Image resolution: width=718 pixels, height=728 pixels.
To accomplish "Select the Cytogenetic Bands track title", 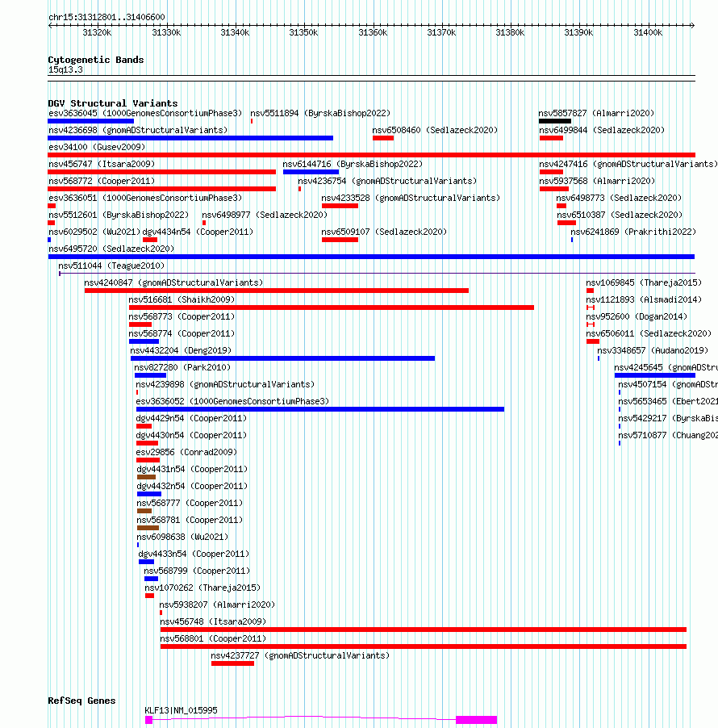I will point(96,60).
